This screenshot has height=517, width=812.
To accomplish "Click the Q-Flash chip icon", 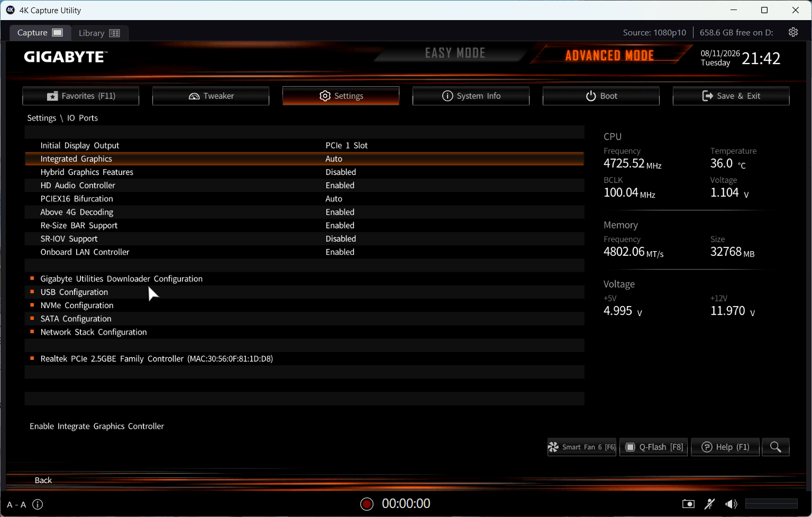I will 630,447.
